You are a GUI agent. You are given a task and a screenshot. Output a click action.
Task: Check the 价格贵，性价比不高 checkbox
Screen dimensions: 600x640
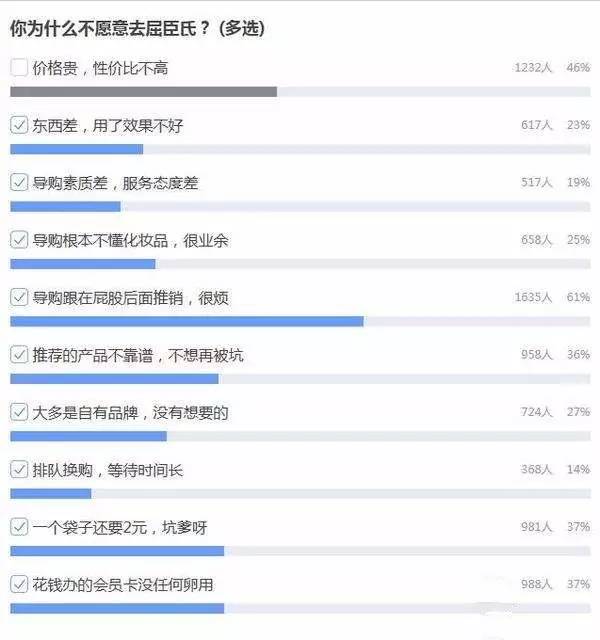pyautogui.click(x=19, y=68)
